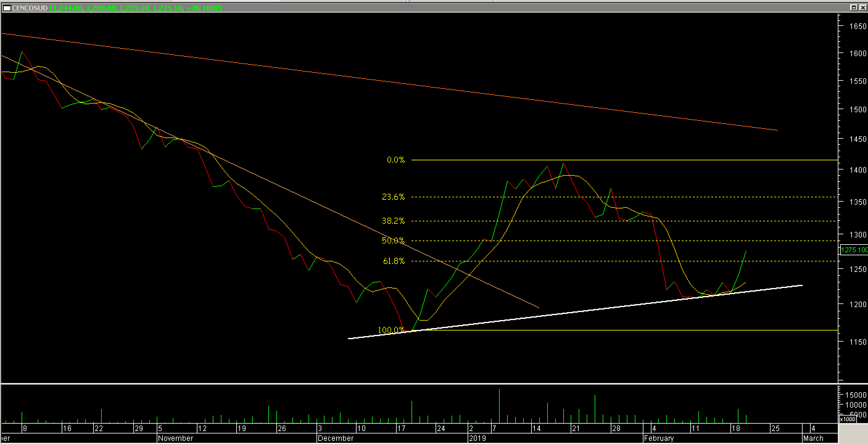This screenshot has width=868, height=444.
Task: Select the 100.0% Fibonacci level label
Action: [391, 330]
